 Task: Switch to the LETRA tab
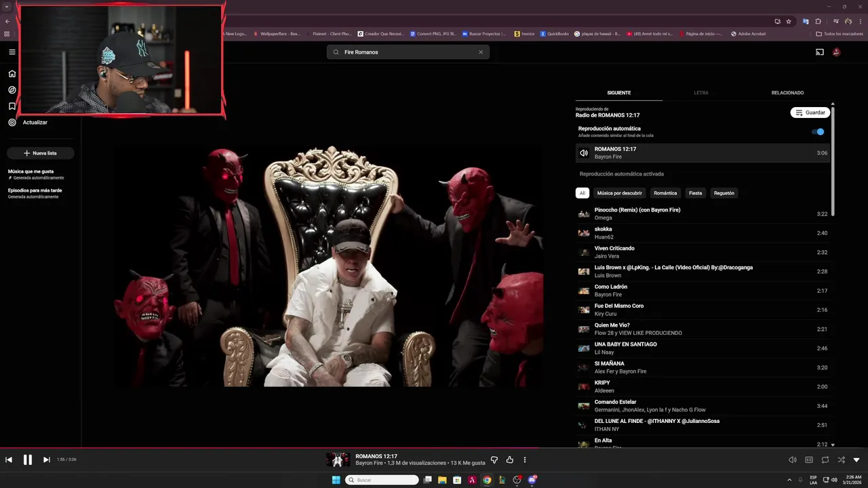tap(701, 93)
